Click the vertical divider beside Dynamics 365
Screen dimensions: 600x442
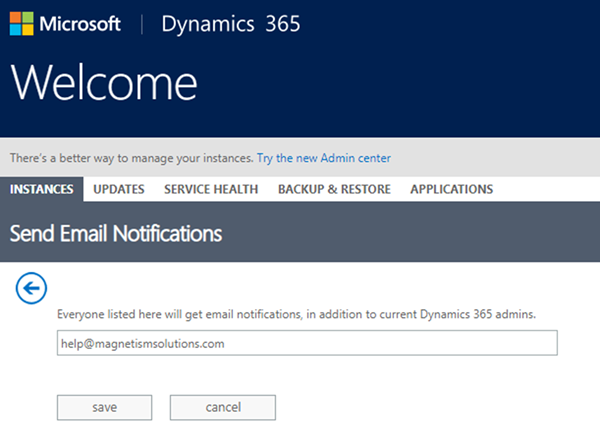click(x=139, y=23)
